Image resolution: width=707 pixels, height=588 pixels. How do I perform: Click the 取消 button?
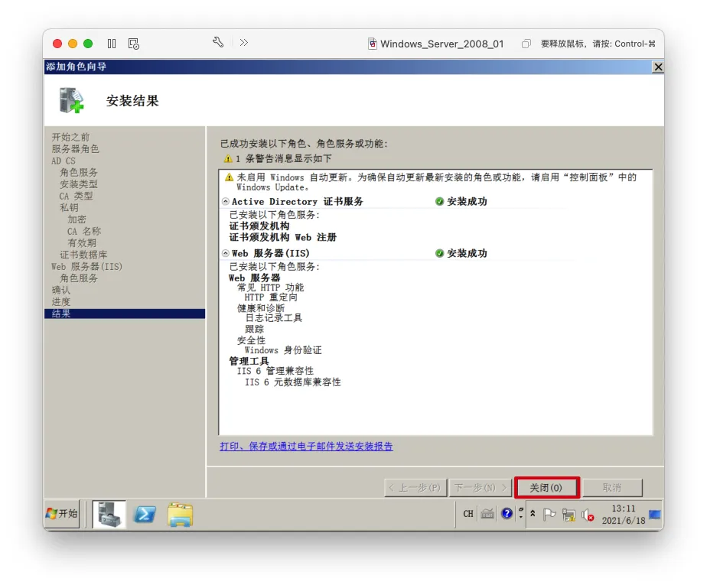pos(612,488)
